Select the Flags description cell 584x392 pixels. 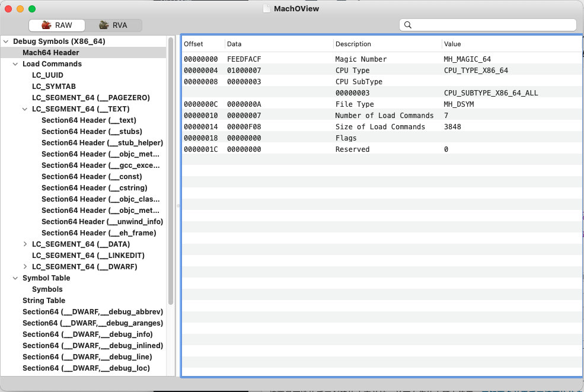[x=346, y=138]
